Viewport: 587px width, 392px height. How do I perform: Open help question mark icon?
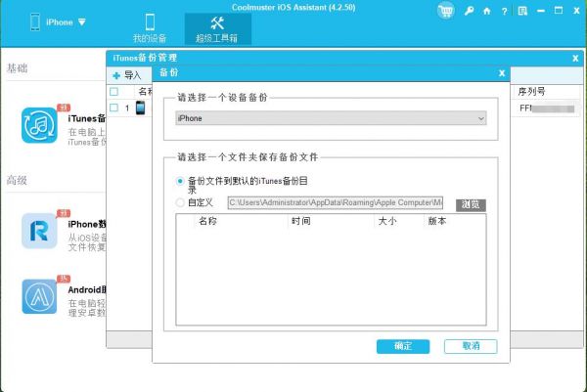pyautogui.click(x=504, y=11)
